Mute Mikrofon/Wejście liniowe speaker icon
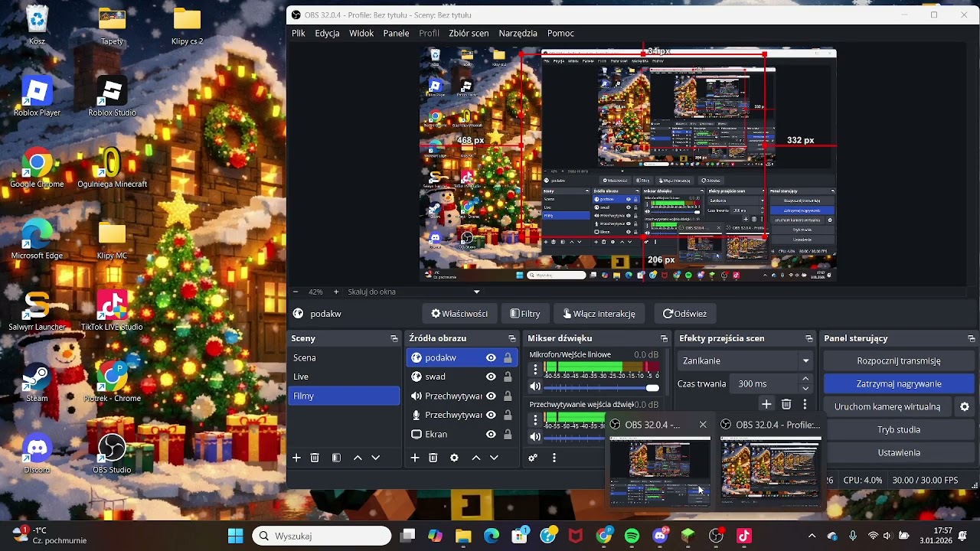The height and width of the screenshot is (551, 980). pyautogui.click(x=535, y=387)
